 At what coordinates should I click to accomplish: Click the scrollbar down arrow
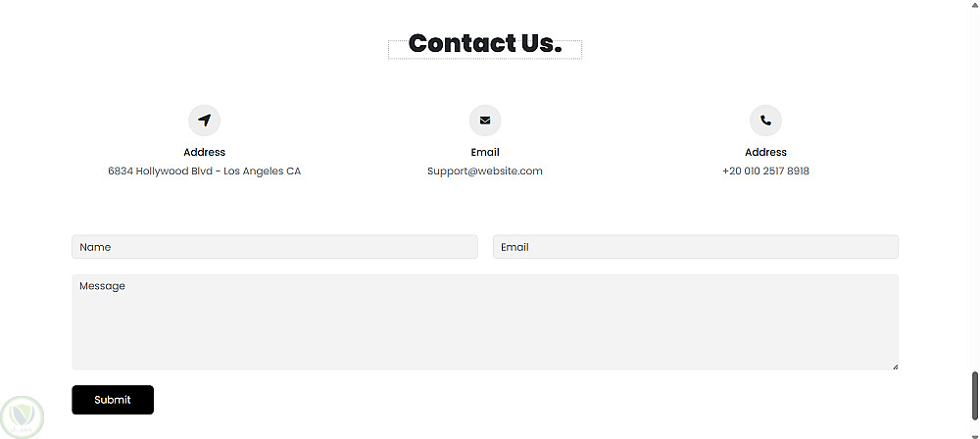[x=974, y=432]
